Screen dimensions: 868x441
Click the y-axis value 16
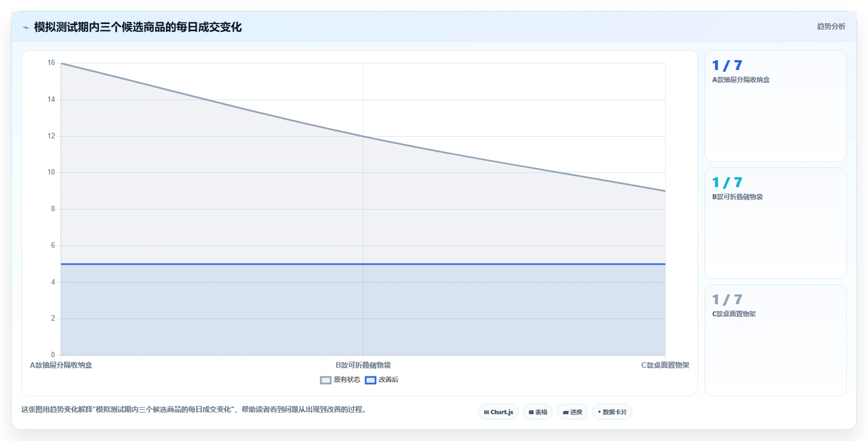51,63
